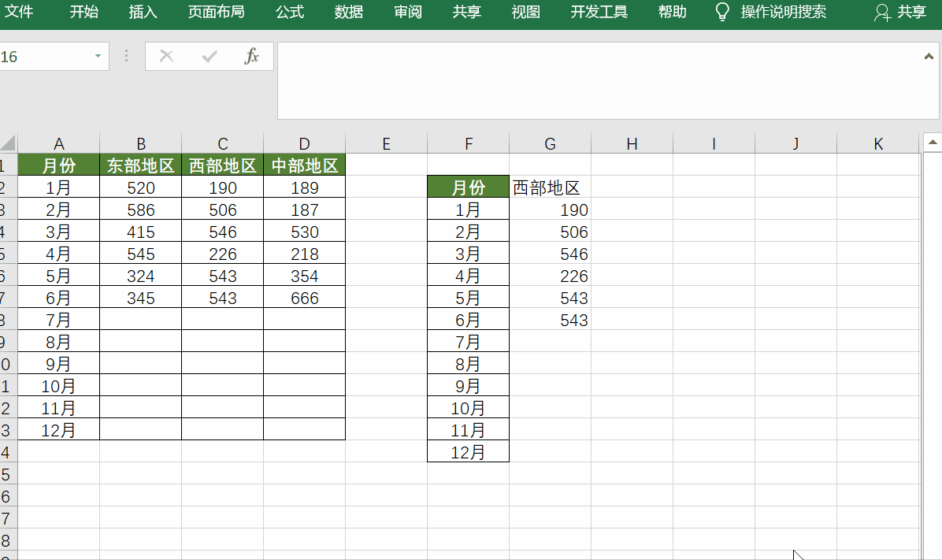
Task: Collapse the formula bar with the chevron
Action: [929, 57]
